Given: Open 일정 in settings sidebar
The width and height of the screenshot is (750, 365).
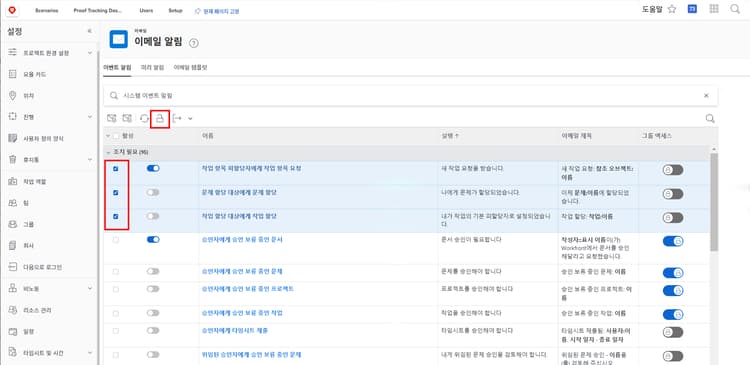Looking at the screenshot, I should [x=28, y=332].
